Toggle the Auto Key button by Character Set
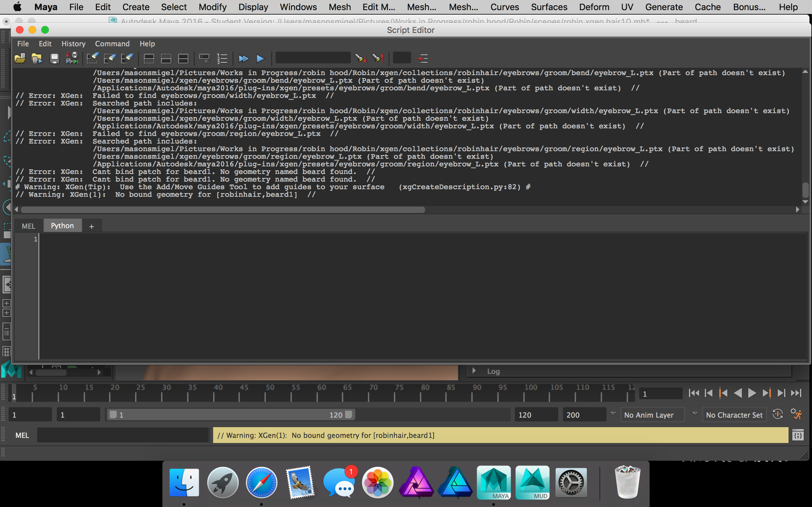Screen dimensions: 812x507 pyautogui.click(x=778, y=414)
